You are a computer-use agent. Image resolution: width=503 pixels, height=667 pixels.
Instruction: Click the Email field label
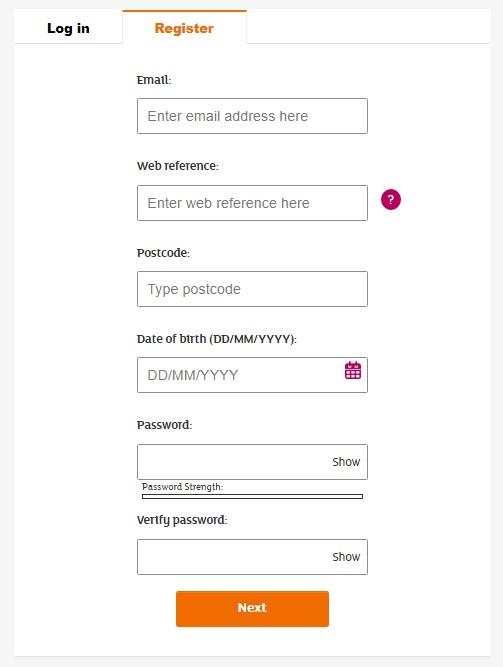(154, 80)
